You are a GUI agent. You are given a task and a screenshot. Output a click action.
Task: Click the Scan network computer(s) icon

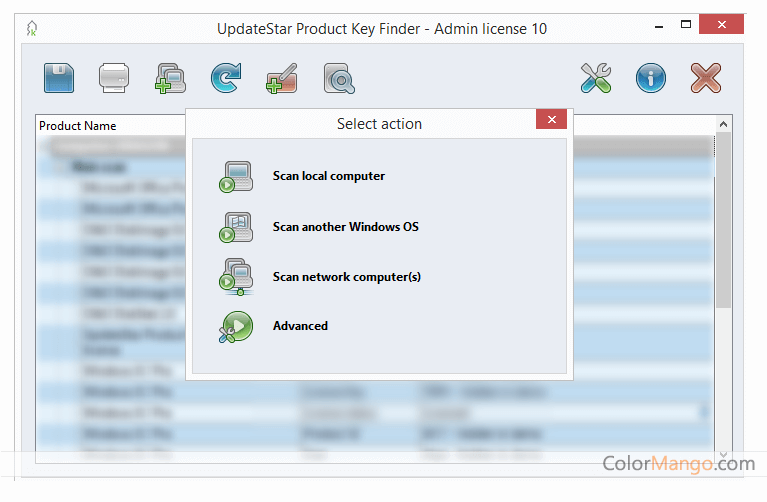pyautogui.click(x=236, y=277)
